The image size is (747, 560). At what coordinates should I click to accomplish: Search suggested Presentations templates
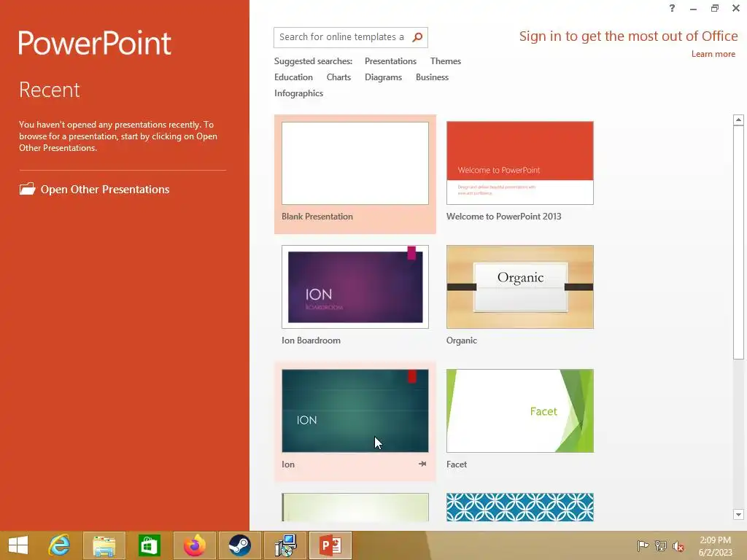click(x=390, y=61)
